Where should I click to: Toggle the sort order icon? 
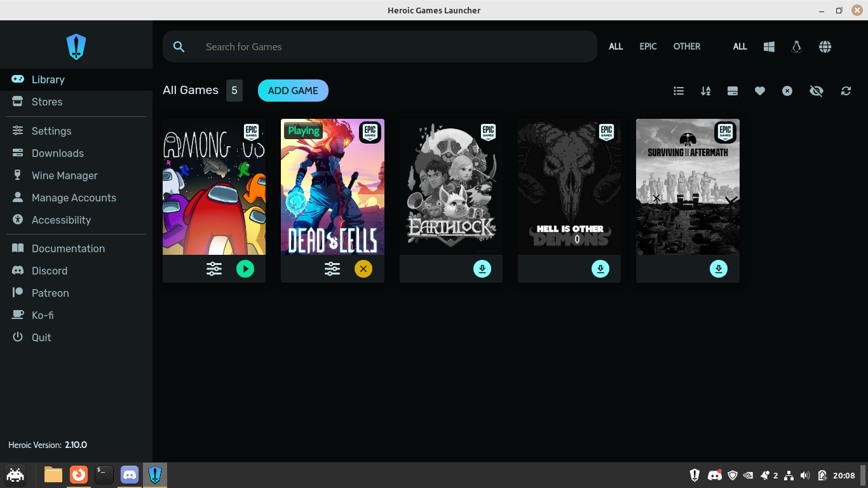pos(705,91)
